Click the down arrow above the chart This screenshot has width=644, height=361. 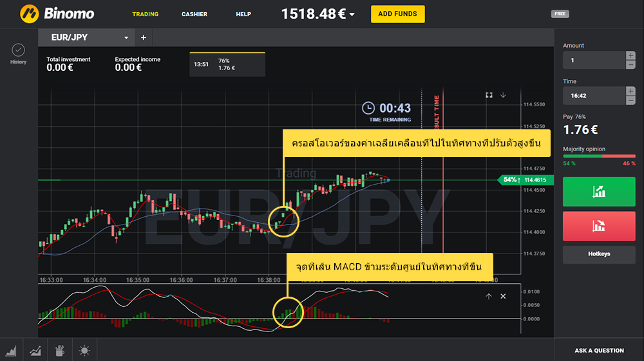503,95
